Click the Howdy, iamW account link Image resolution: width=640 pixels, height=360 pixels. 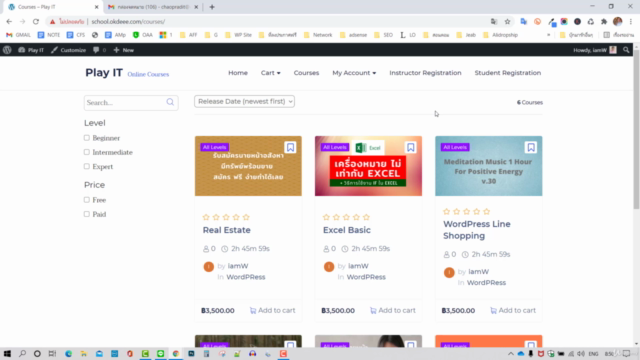pyautogui.click(x=595, y=50)
